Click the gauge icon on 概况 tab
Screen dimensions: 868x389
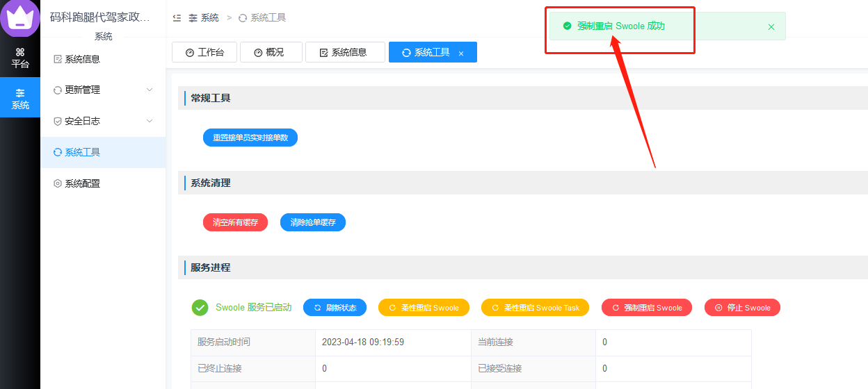(x=258, y=53)
